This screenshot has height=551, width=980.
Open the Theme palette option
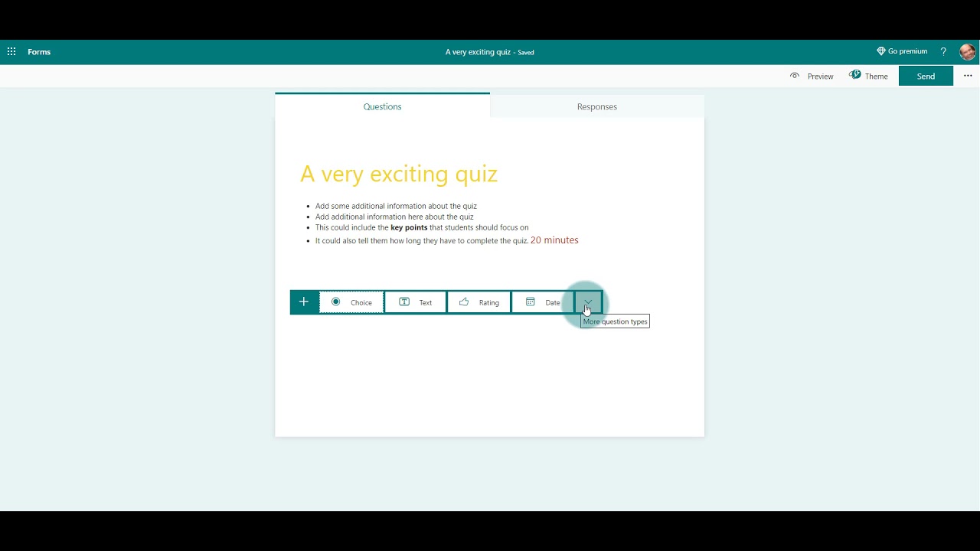[x=868, y=76]
